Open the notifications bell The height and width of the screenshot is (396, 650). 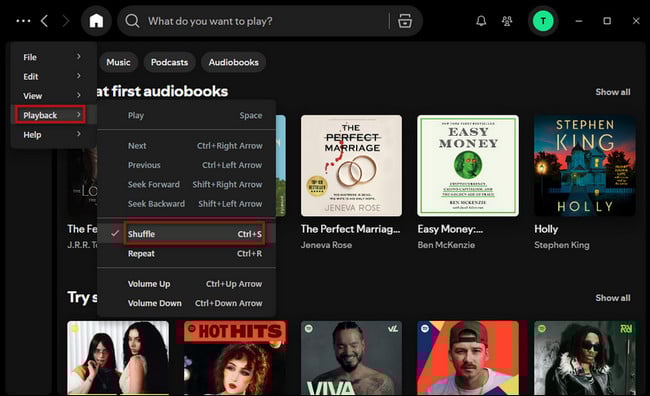481,21
